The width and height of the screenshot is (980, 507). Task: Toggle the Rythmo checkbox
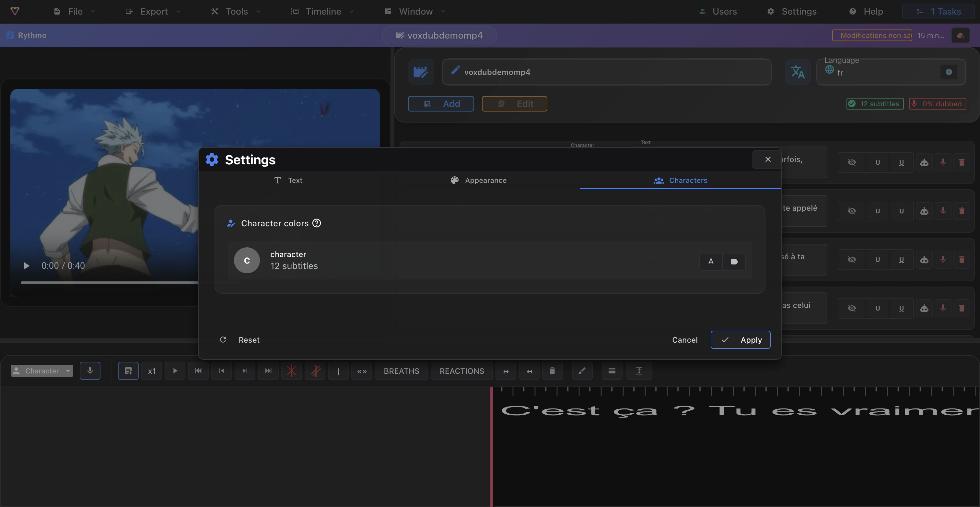coord(10,35)
